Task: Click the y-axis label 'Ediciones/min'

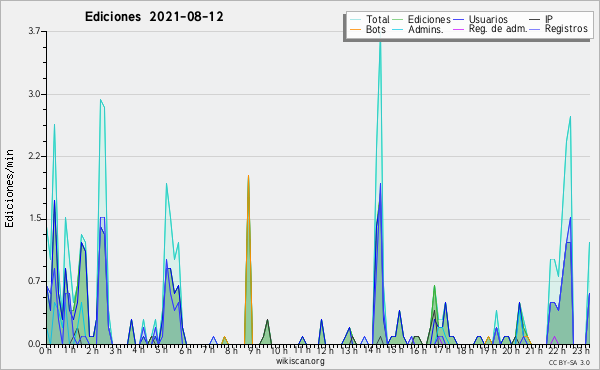Action: [x=9, y=188]
